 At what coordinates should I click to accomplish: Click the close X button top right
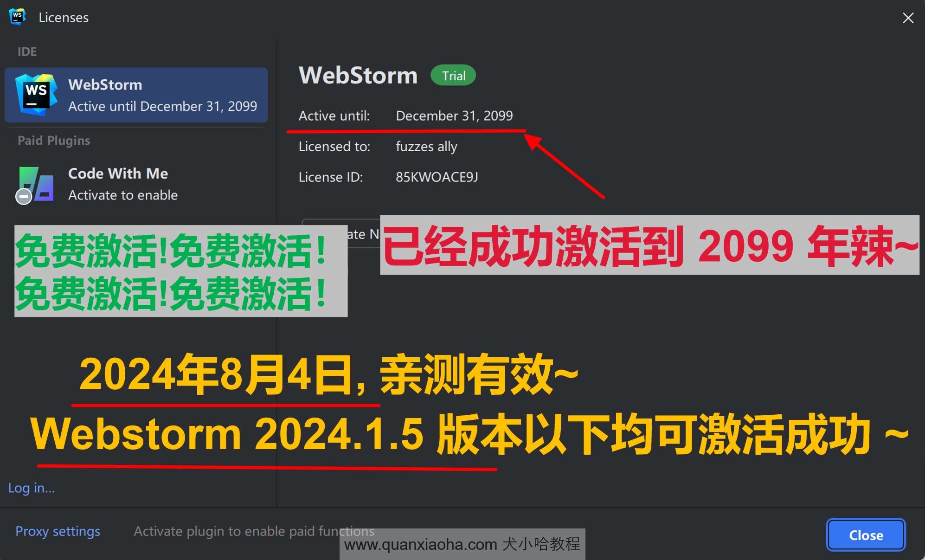[x=908, y=18]
